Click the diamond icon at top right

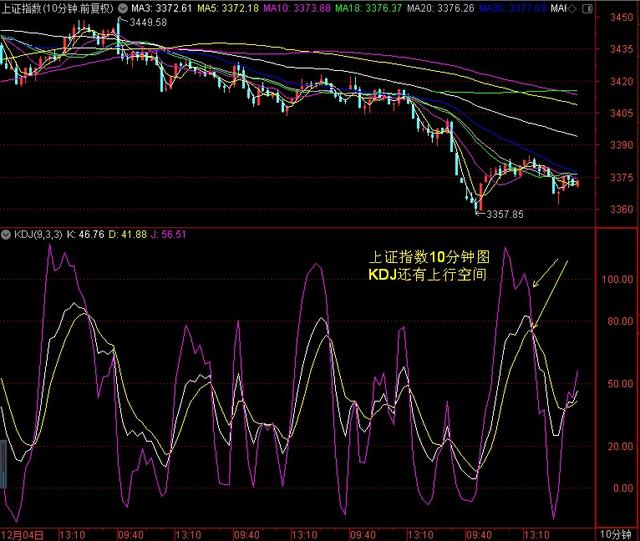pyautogui.click(x=572, y=8)
